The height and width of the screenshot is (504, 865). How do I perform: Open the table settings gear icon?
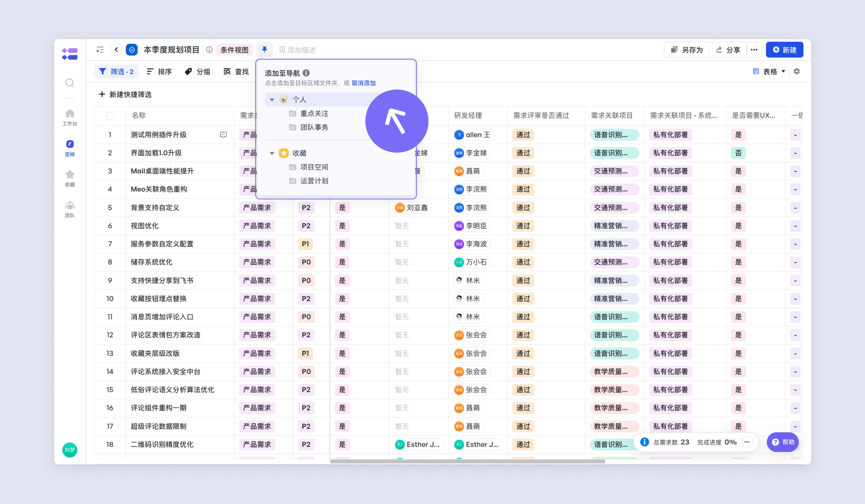click(x=796, y=71)
